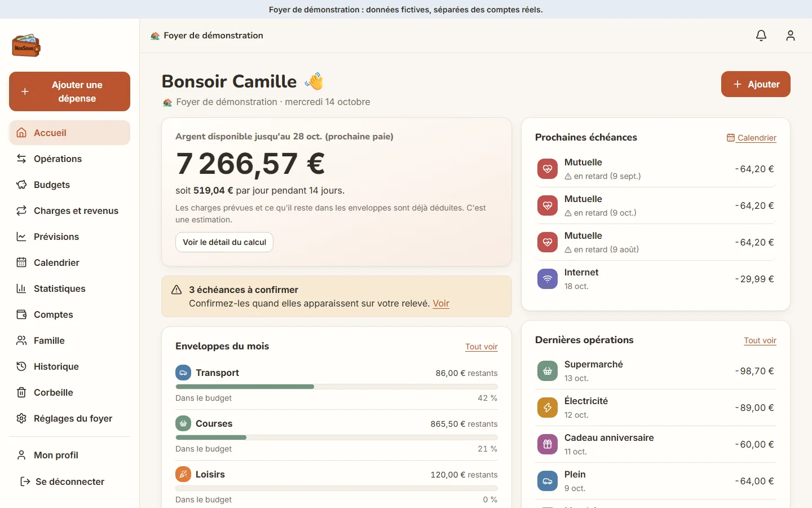Click the Ajouter button at top right
The height and width of the screenshot is (508, 812).
756,84
